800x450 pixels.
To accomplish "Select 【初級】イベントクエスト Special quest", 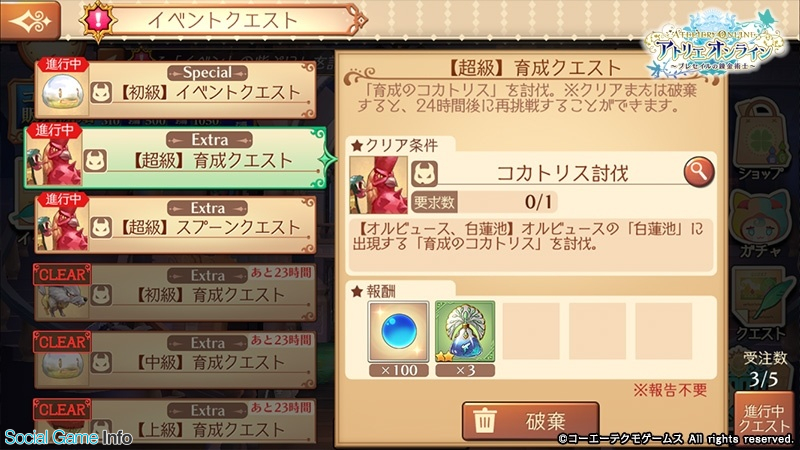I will point(176,90).
